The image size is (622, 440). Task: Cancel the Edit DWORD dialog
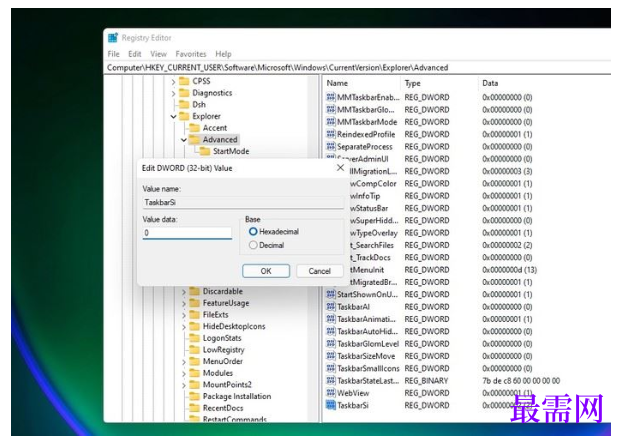(x=319, y=271)
